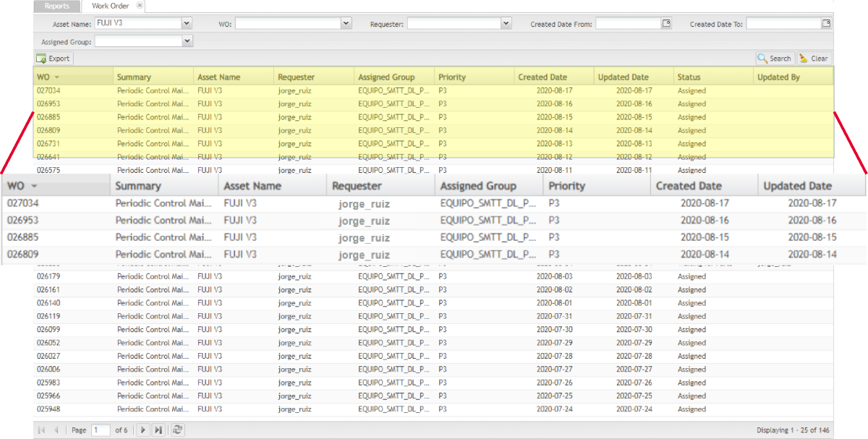Select work order 026953 in the grid
The image size is (868, 439).
433,103
